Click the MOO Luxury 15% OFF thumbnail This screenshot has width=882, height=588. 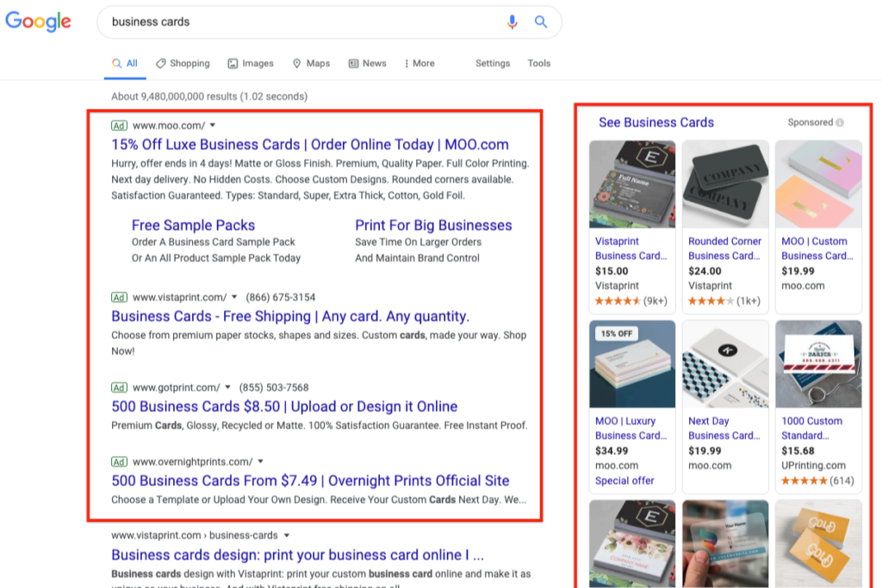point(632,364)
